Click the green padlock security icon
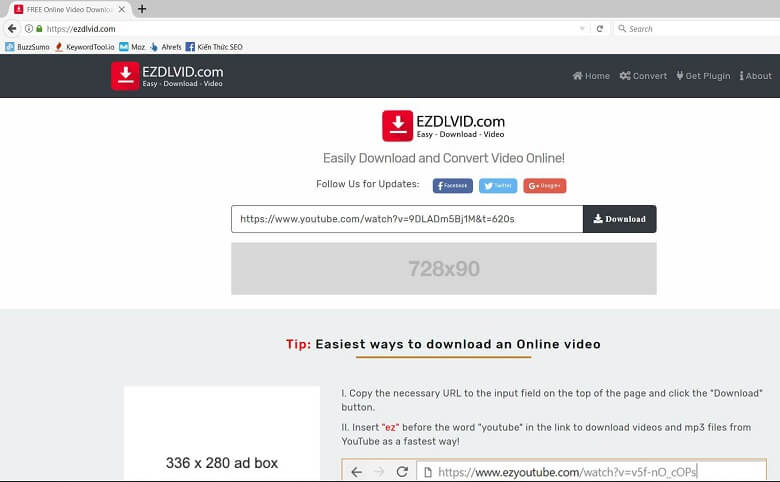The image size is (780, 482). [x=39, y=29]
